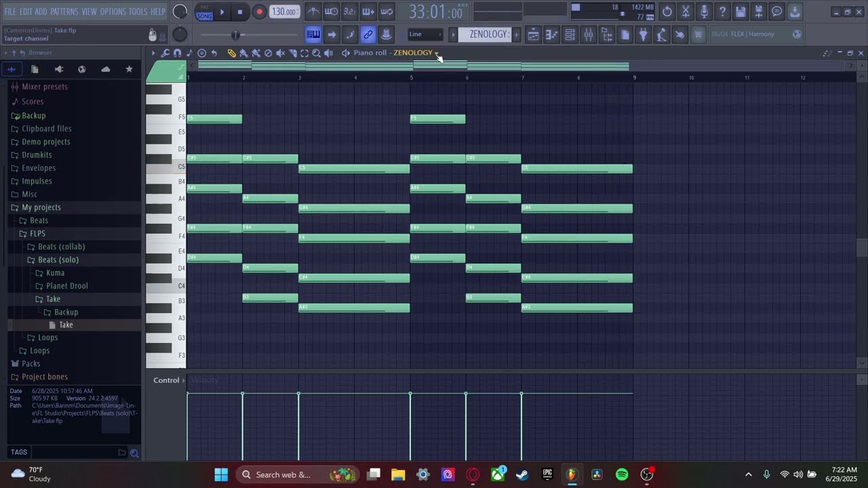868x488 pixels.
Task: Open the OPTIONS menu
Action: tap(113, 12)
